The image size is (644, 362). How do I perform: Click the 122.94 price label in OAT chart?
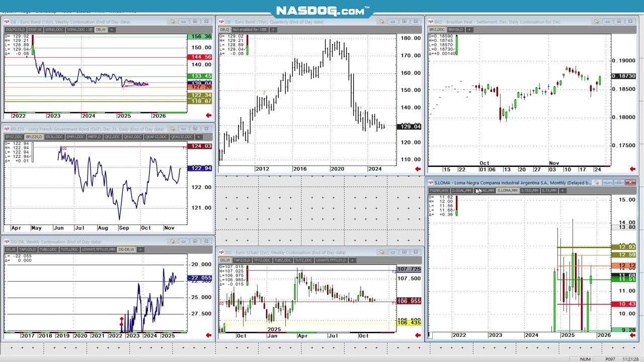[200, 168]
